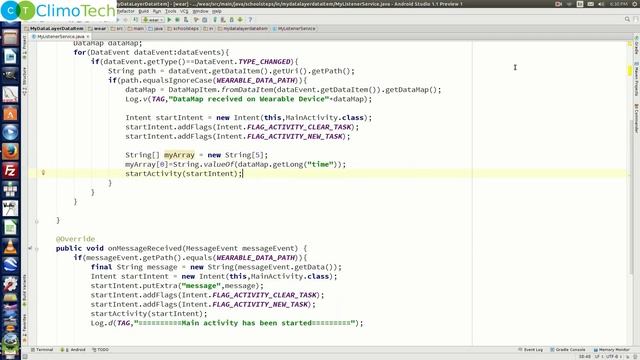640x360 pixels.
Task: Click the main breadcrumb folder
Action: tap(136, 29)
